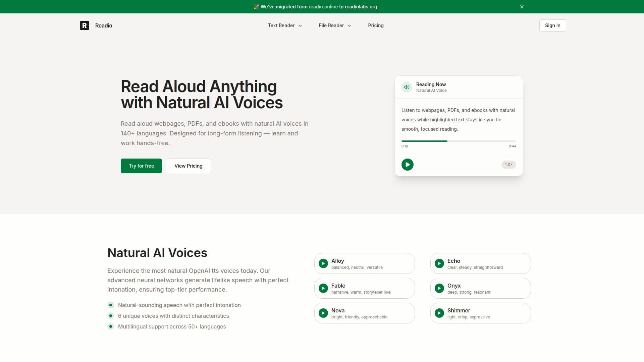Click the bullet icon beside Multilingual support
644x362 pixels.
(111, 326)
